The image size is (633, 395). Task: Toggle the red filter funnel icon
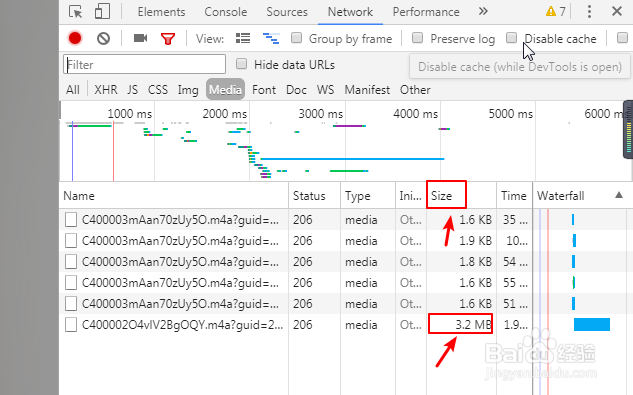[168, 39]
